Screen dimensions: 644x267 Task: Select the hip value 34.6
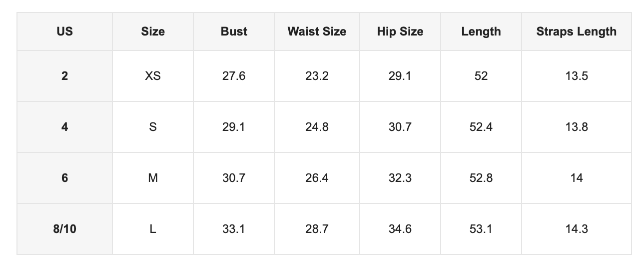click(x=400, y=229)
